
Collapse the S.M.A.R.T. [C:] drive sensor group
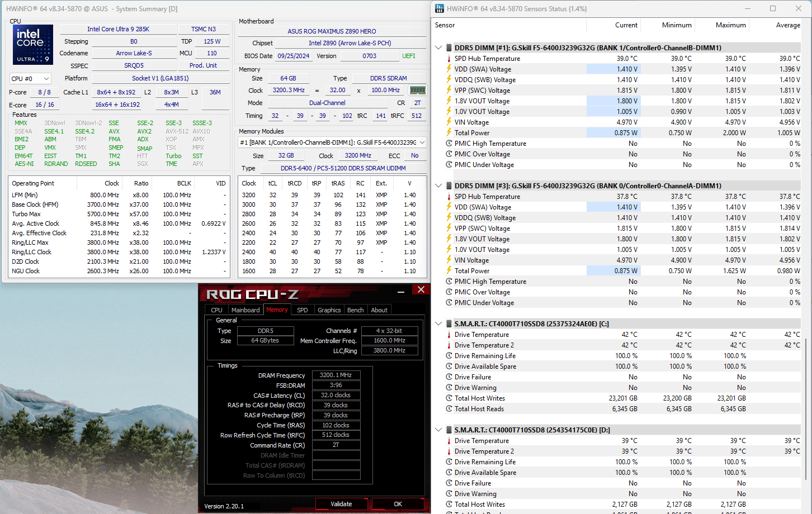point(438,324)
